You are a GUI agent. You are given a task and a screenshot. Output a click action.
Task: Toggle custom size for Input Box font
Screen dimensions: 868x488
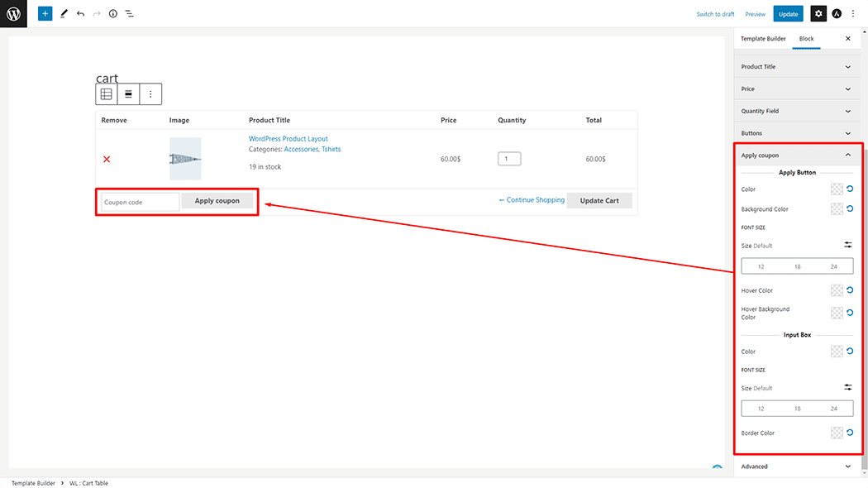coord(847,387)
